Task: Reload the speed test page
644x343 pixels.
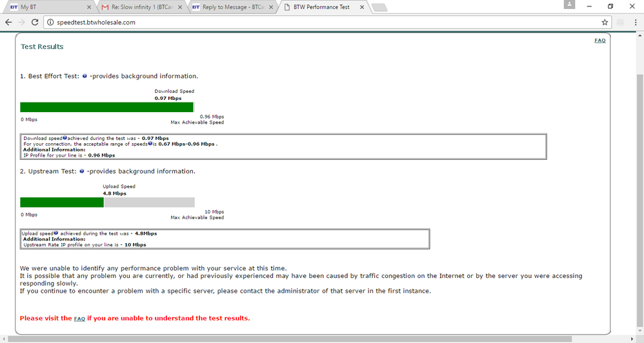Action: 35,22
